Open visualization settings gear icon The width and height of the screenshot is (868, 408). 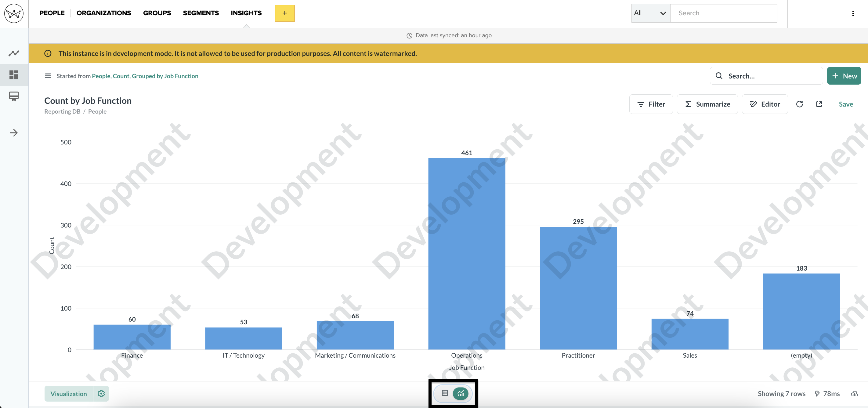(x=101, y=394)
